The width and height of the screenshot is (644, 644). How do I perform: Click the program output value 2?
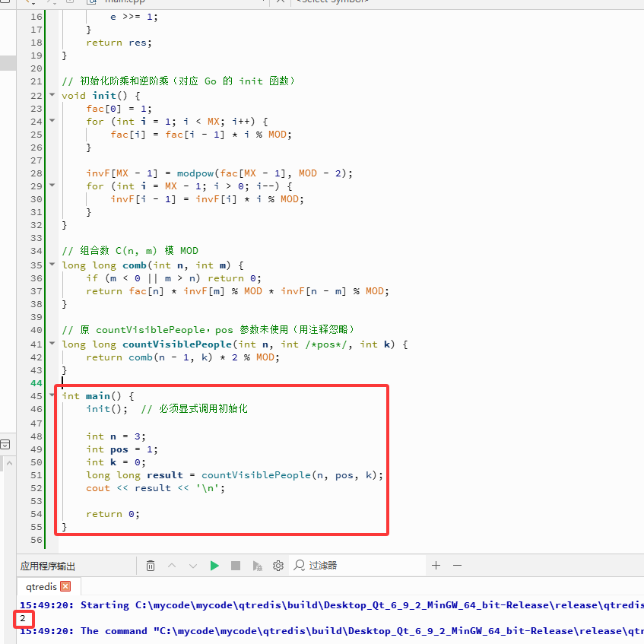pos(23,618)
